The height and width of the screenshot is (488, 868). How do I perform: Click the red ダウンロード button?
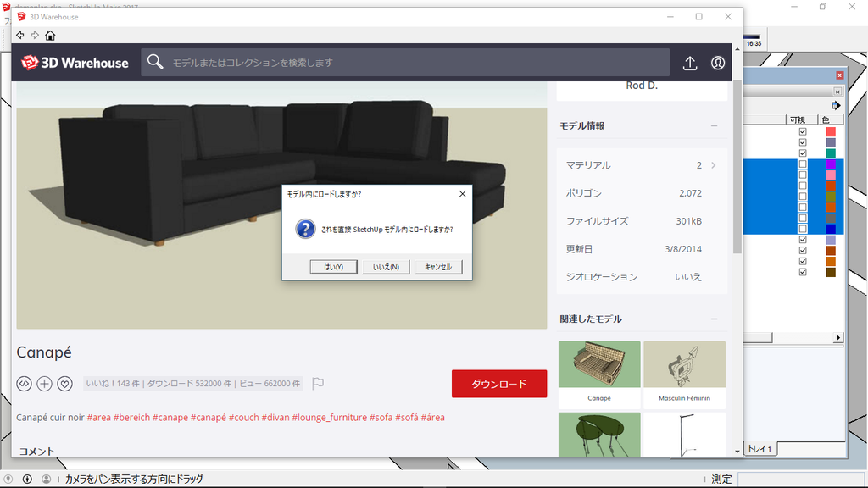click(499, 384)
